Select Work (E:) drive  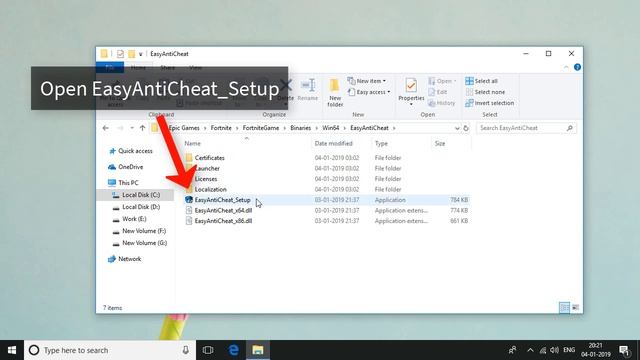click(x=129, y=219)
